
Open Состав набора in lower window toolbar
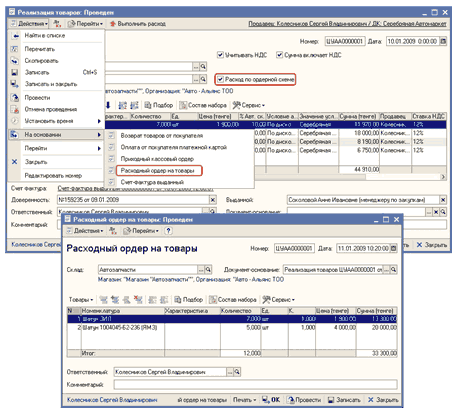(x=233, y=299)
